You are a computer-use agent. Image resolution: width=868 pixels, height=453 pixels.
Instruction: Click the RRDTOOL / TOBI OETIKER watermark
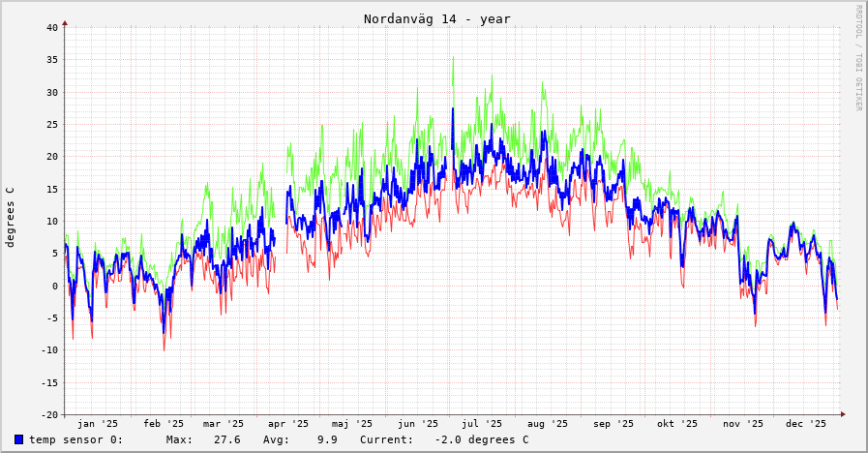coord(857,58)
